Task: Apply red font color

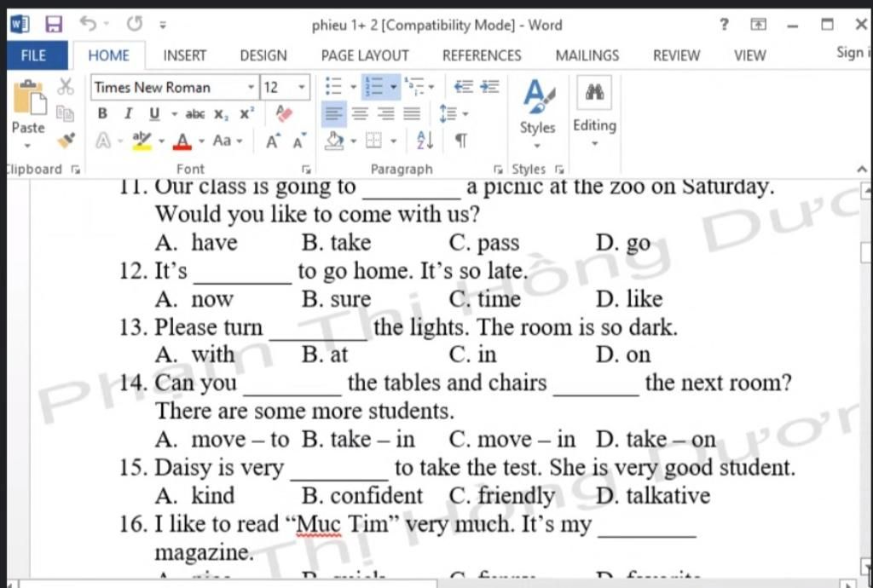Action: 182,141
